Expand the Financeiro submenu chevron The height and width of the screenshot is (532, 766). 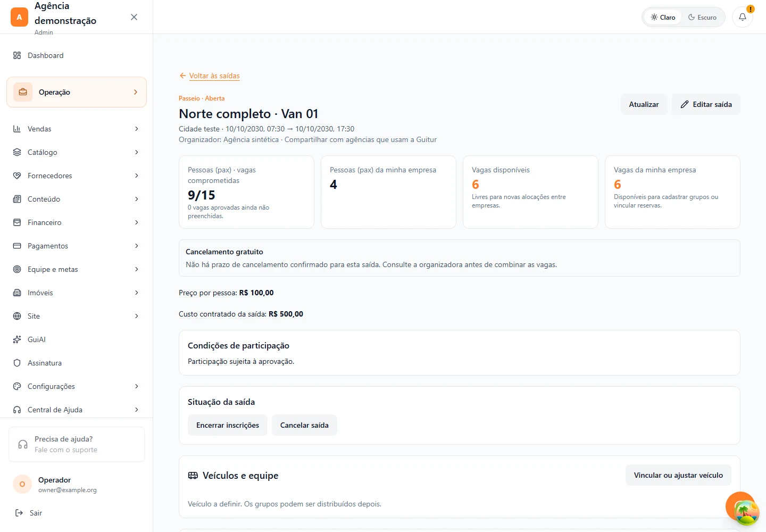point(137,222)
